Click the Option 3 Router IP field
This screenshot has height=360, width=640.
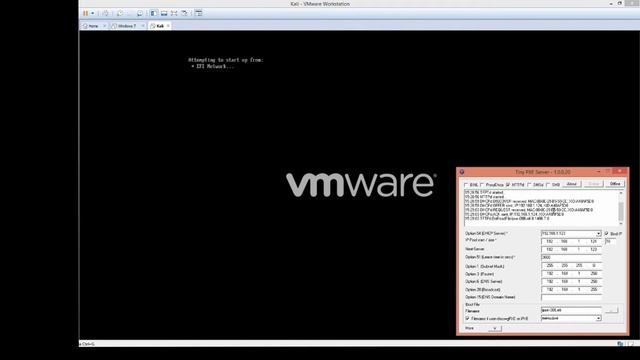[x=571, y=273]
